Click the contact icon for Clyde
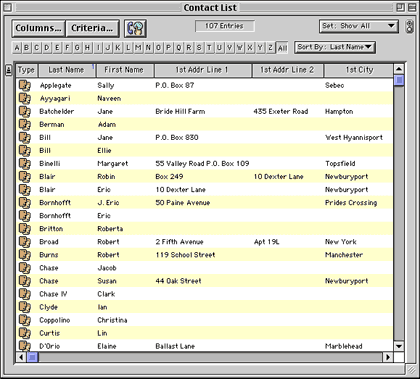The height and width of the screenshot is (379, 420). point(25,307)
